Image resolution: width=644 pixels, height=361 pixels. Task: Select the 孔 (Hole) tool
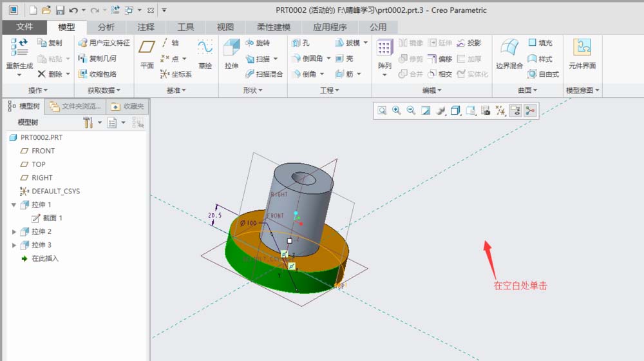[301, 43]
